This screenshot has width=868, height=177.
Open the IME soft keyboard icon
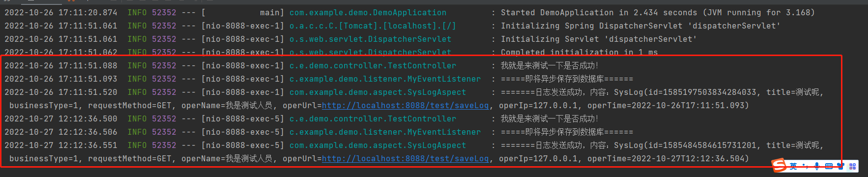tap(829, 166)
